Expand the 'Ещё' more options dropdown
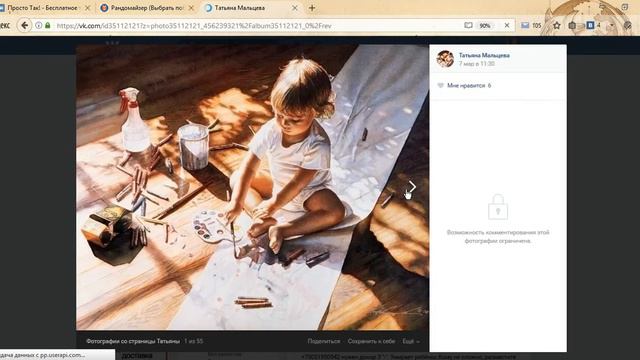 (410, 341)
